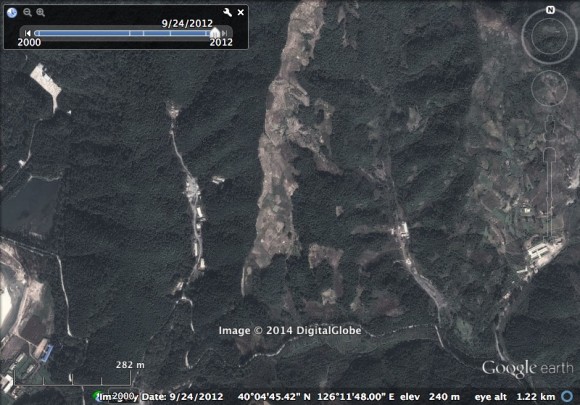This screenshot has width=580, height=405.
Task: Click the 9/24/2012 time slider thumb
Action: click(215, 33)
